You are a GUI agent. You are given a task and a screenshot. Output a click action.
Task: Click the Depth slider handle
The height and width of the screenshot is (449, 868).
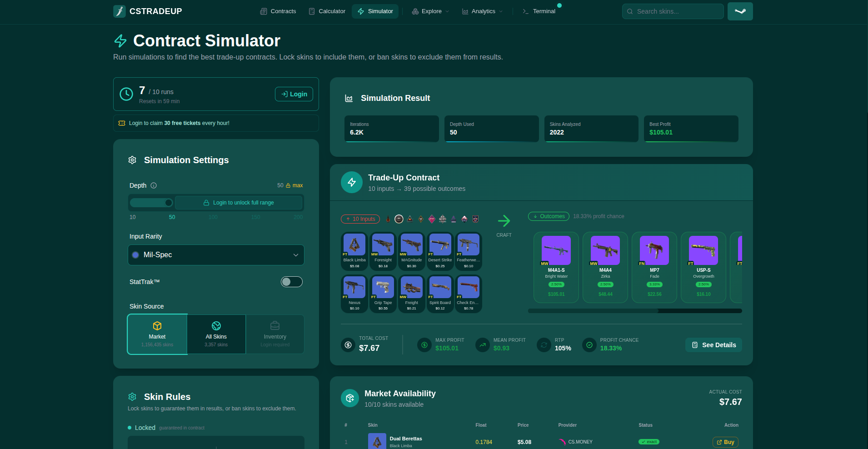click(x=169, y=203)
